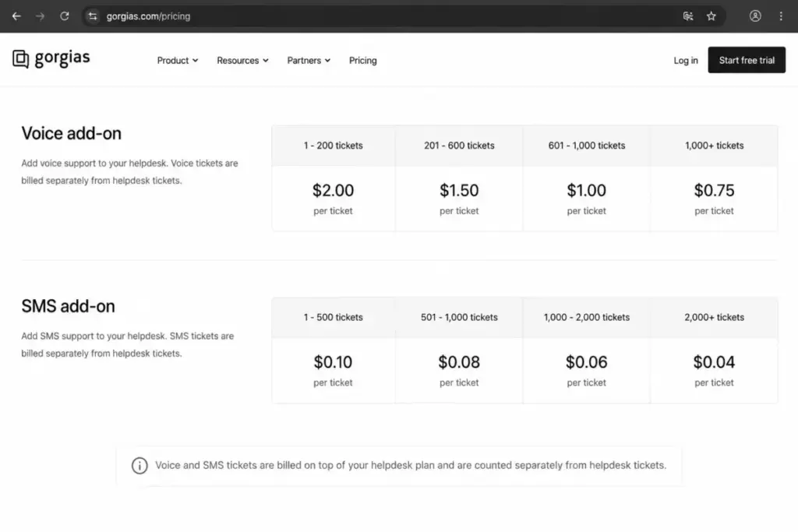Open the browser three-dot menu
Viewport: 798px width, 532px height.
coord(781,16)
